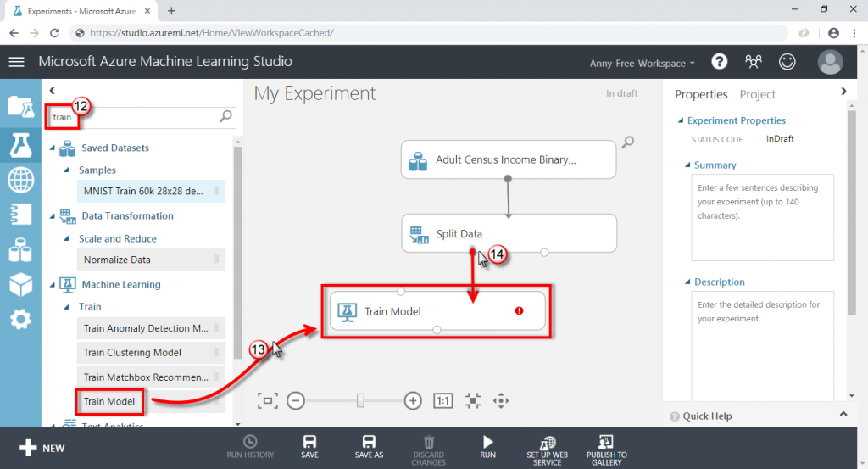Switch to the Project tab
The width and height of the screenshot is (868, 469).
757,94
